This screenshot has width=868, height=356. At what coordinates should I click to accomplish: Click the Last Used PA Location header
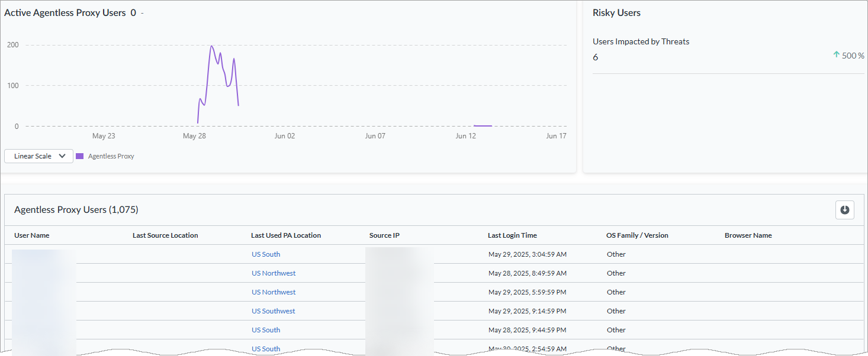tap(286, 235)
